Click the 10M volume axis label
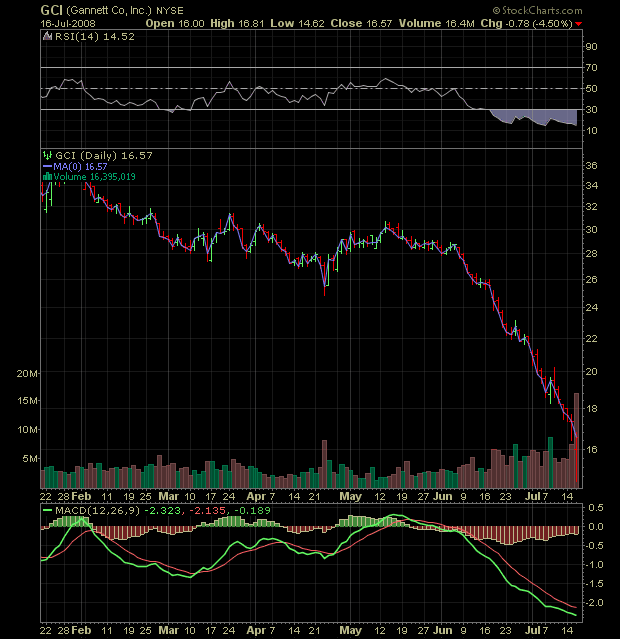Viewport: 620px width, 639px height. pos(27,430)
